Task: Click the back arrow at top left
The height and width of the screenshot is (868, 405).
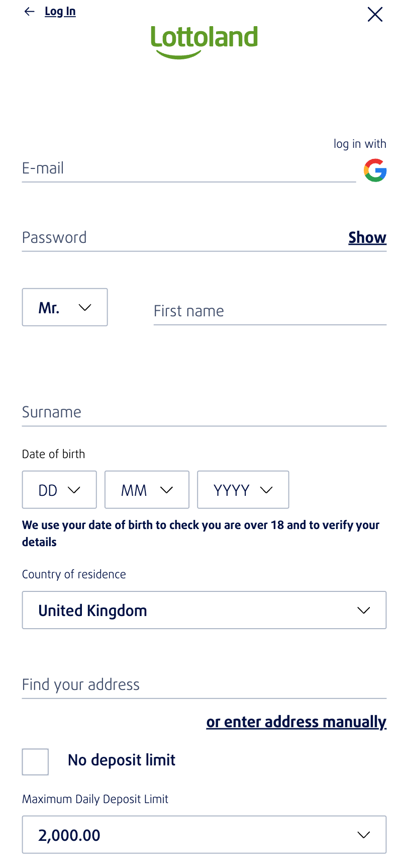Action: point(30,11)
